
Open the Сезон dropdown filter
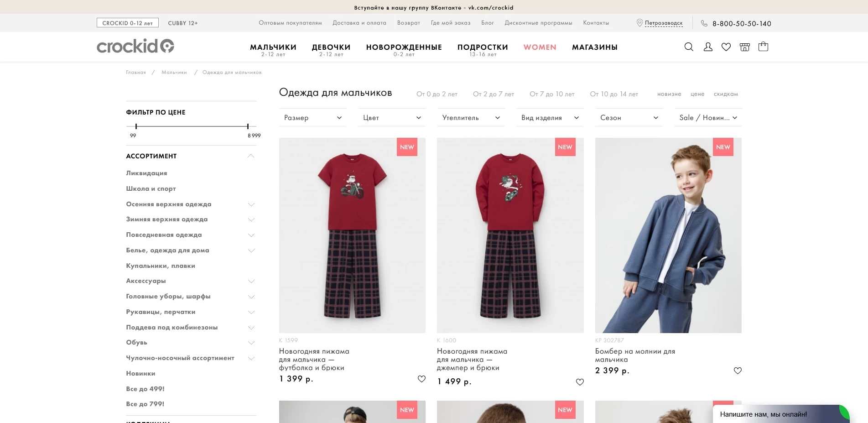tap(629, 118)
